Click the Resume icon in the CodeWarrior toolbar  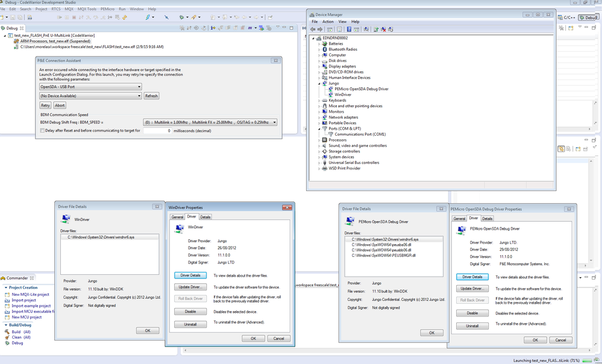click(60, 17)
